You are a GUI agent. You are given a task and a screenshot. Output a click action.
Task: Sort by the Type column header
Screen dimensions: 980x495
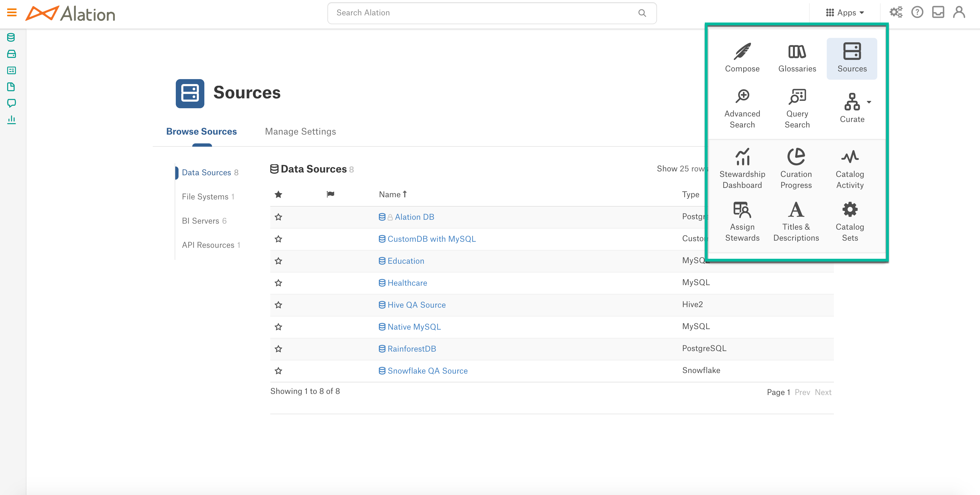point(691,194)
